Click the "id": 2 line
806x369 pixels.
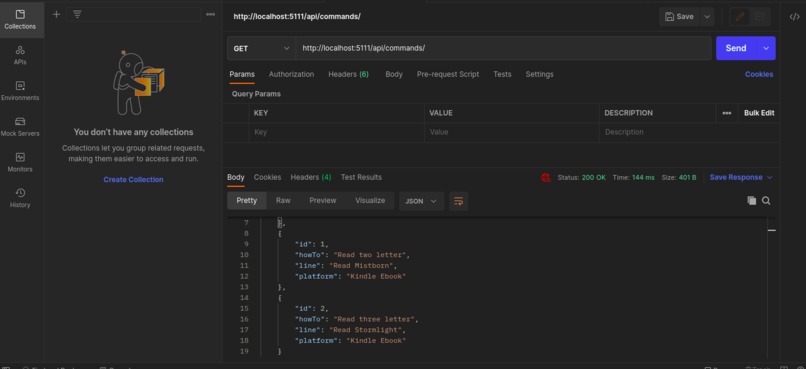[312, 308]
